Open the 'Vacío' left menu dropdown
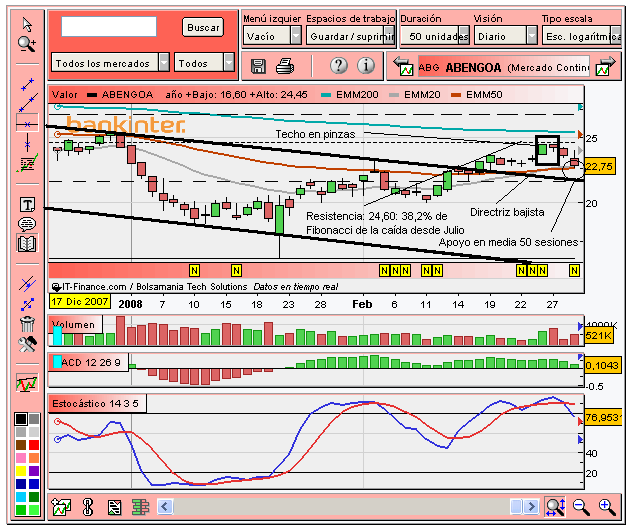Screen dimensions: 631x529 coord(272,36)
